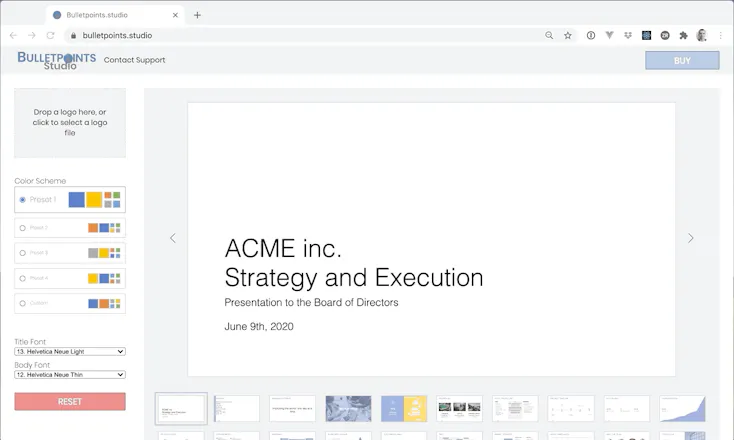Screen dimensions: 734x440
Task: Click 'Presentation to the Board of Directors' subtitle
Action: coord(311,303)
